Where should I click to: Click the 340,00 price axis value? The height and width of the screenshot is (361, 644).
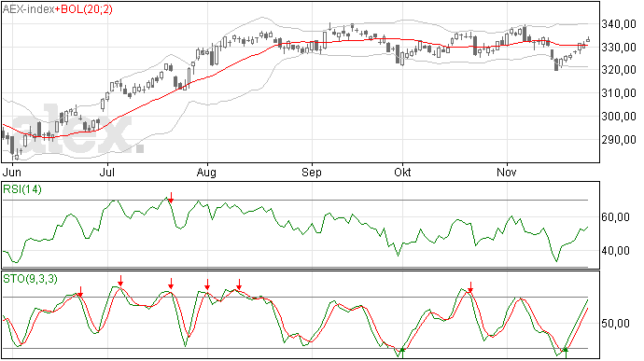click(619, 24)
